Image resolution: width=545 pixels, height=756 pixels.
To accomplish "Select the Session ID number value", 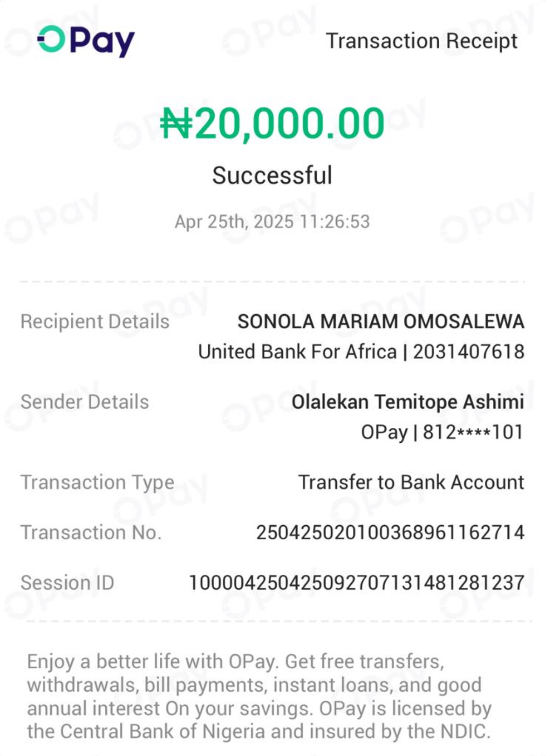I will [x=357, y=583].
